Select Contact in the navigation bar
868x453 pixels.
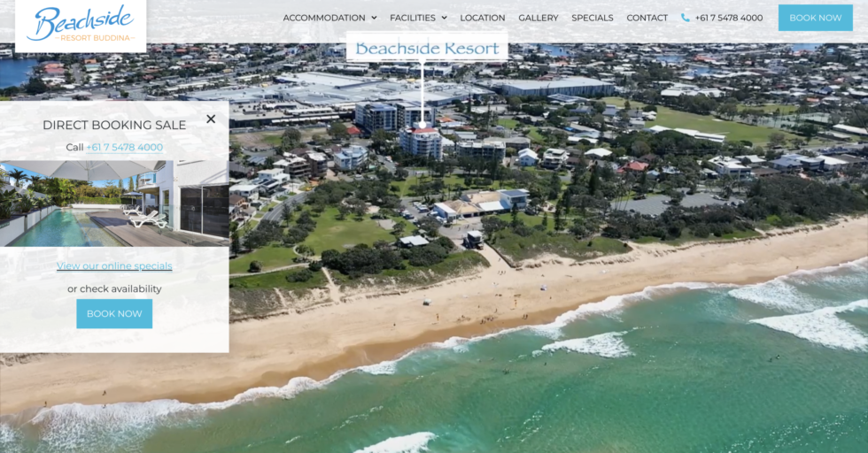click(x=647, y=18)
